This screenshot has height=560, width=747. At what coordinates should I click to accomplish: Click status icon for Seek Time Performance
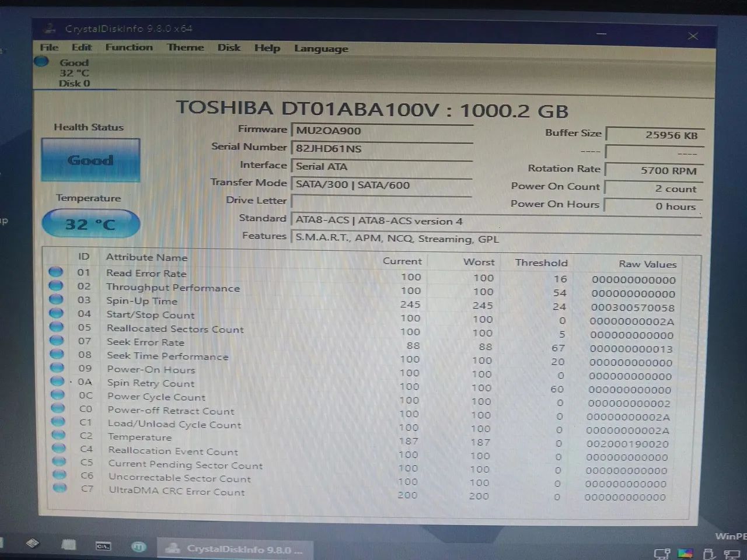tap(57, 353)
